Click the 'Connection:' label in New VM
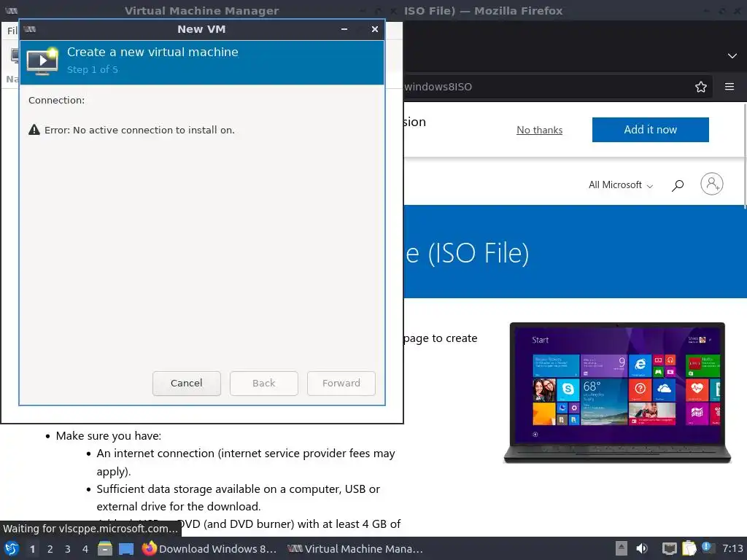This screenshot has width=747, height=560. [x=56, y=100]
